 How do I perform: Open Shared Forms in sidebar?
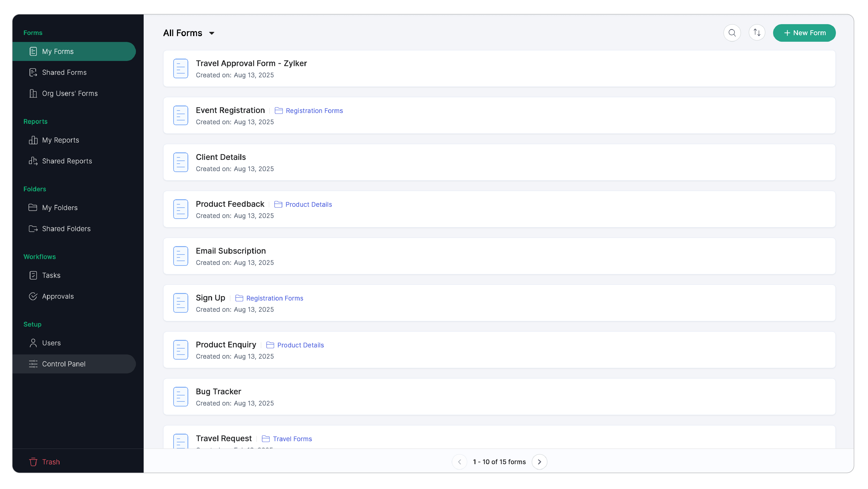64,72
